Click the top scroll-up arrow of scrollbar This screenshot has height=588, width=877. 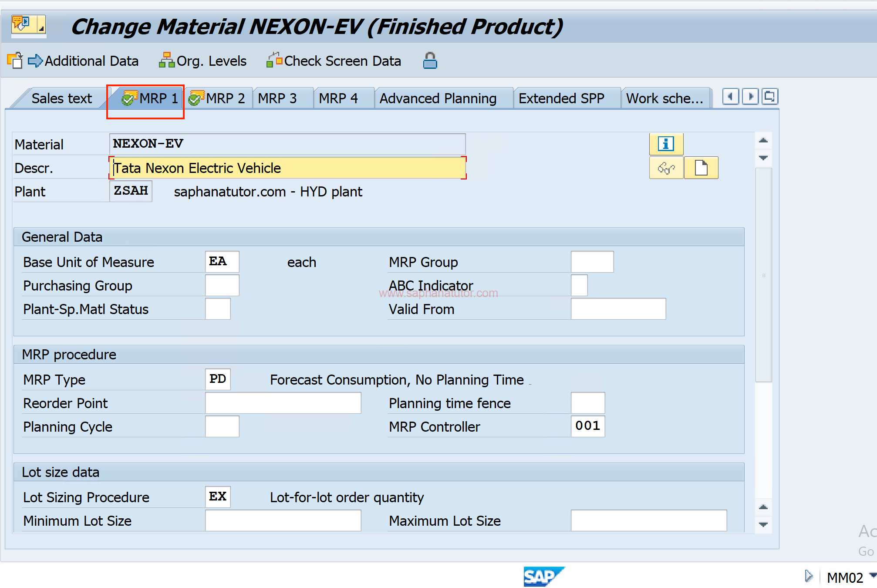point(763,141)
